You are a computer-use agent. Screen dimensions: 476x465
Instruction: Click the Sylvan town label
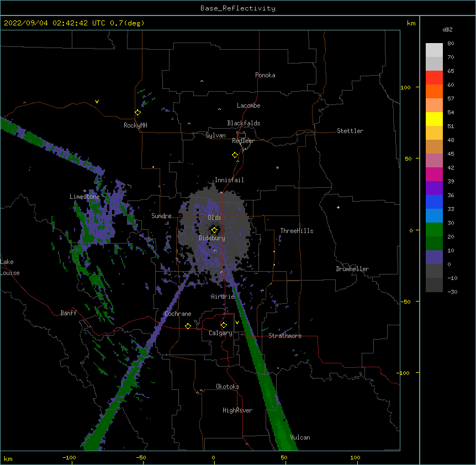point(215,135)
